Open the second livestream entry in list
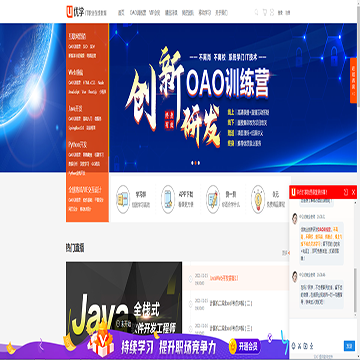This screenshot has height=360, width=360. [231, 304]
